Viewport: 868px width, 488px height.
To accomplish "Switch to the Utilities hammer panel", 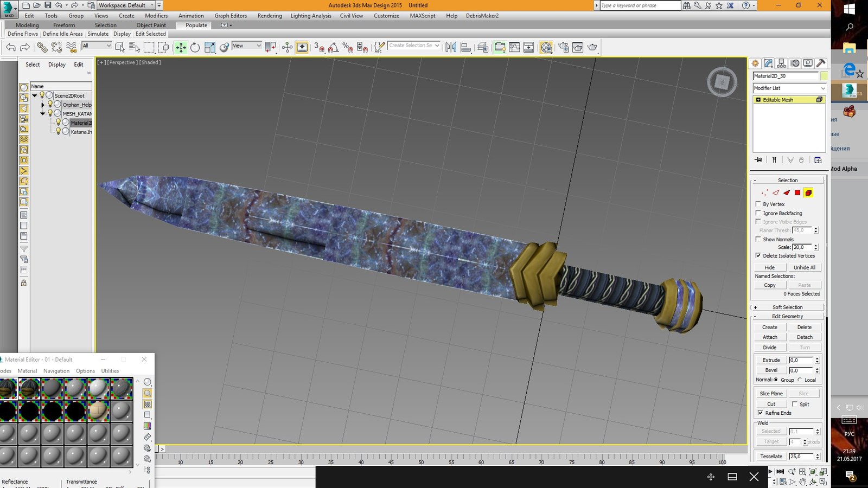I will (821, 63).
